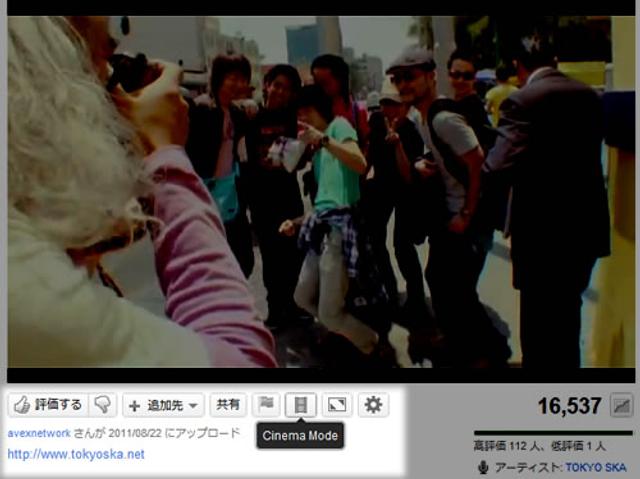Screen dimensions: 640x479
Task: Click the thumbs-down dislike icon
Action: [x=102, y=405]
